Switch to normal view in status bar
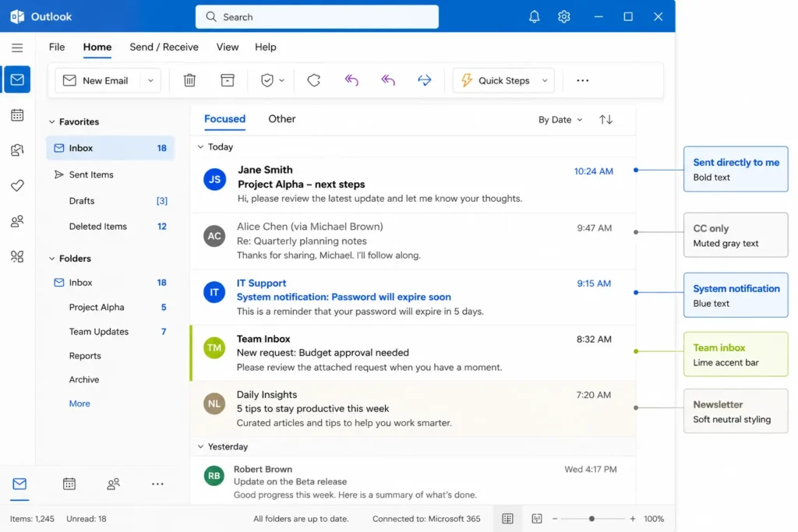 (x=507, y=518)
